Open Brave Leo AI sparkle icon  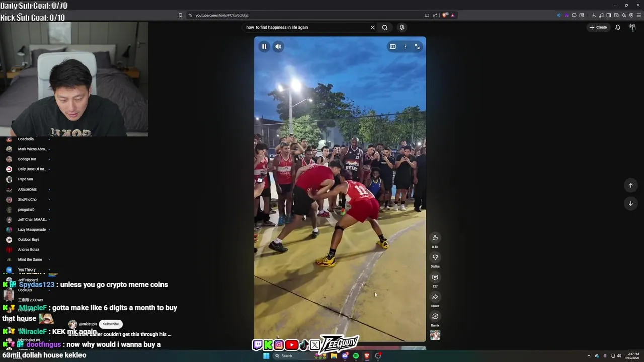[x=624, y=15]
